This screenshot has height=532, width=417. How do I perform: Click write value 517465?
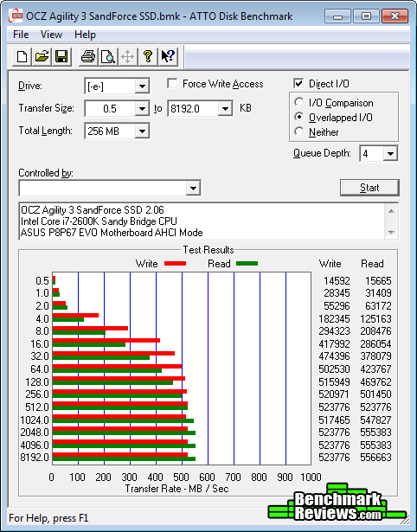334,420
